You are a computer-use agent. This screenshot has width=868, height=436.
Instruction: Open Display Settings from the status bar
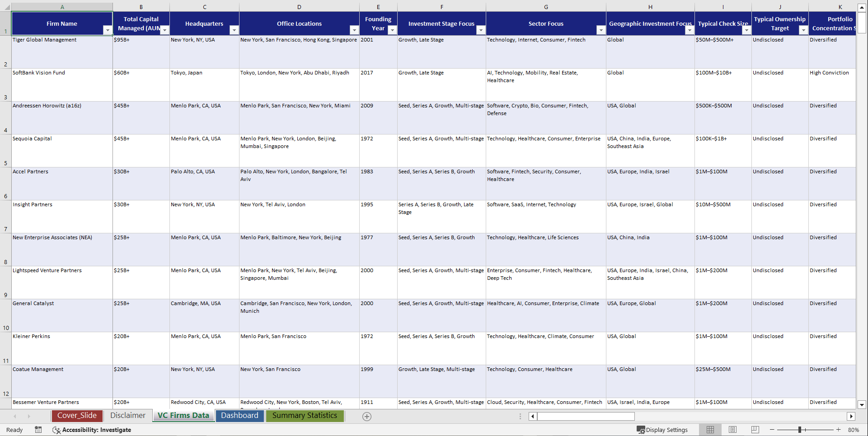tap(663, 430)
